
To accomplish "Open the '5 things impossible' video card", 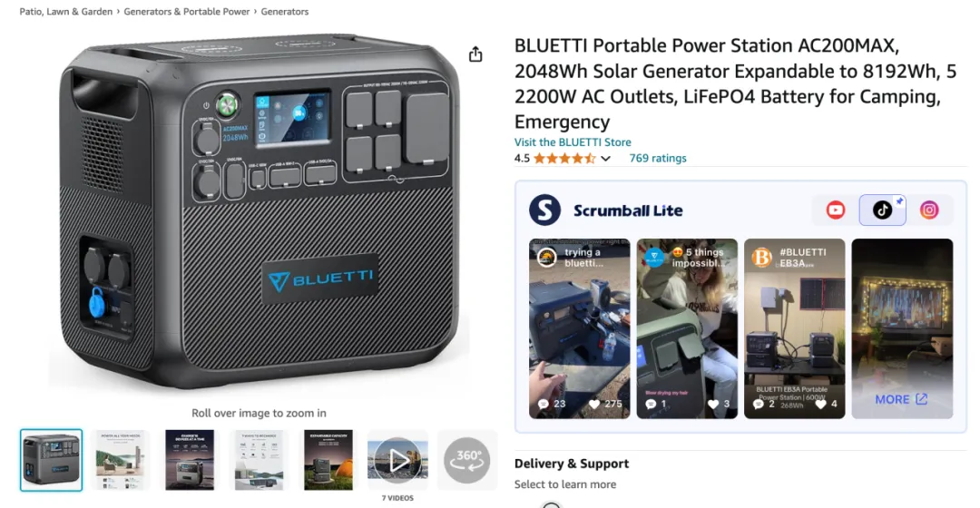I will 687,328.
